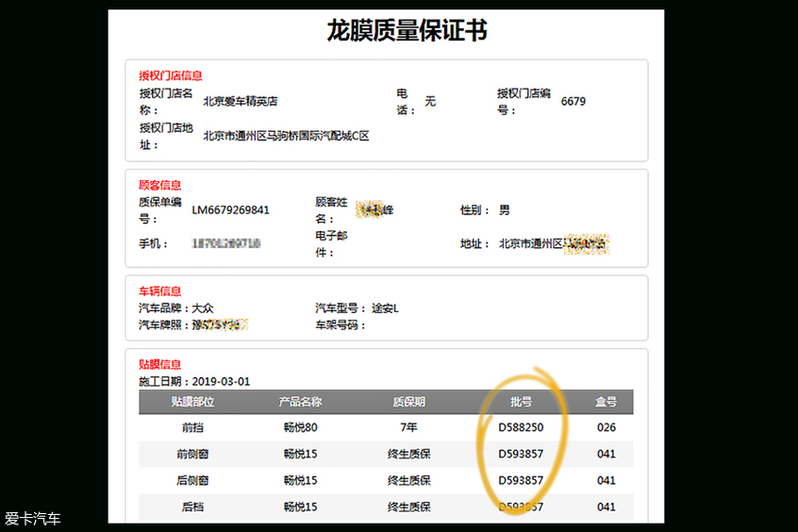Image resolution: width=798 pixels, height=532 pixels.
Task: Click 041 in the 后档 row
Action: pyautogui.click(x=607, y=507)
